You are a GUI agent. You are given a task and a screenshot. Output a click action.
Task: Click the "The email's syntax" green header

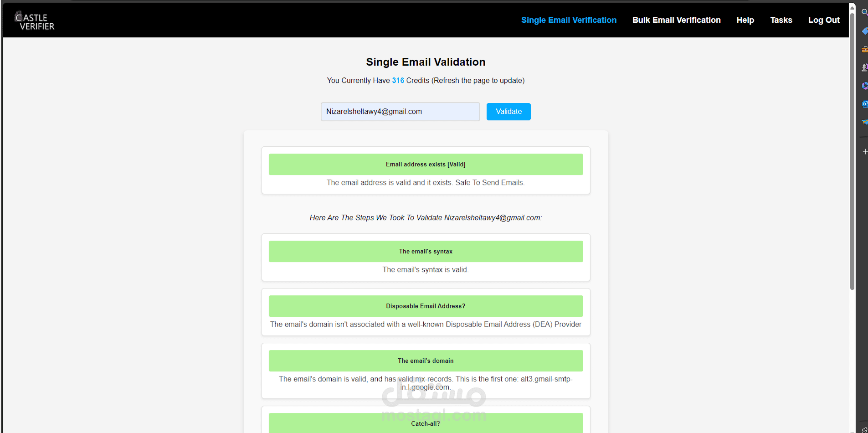[426, 252]
